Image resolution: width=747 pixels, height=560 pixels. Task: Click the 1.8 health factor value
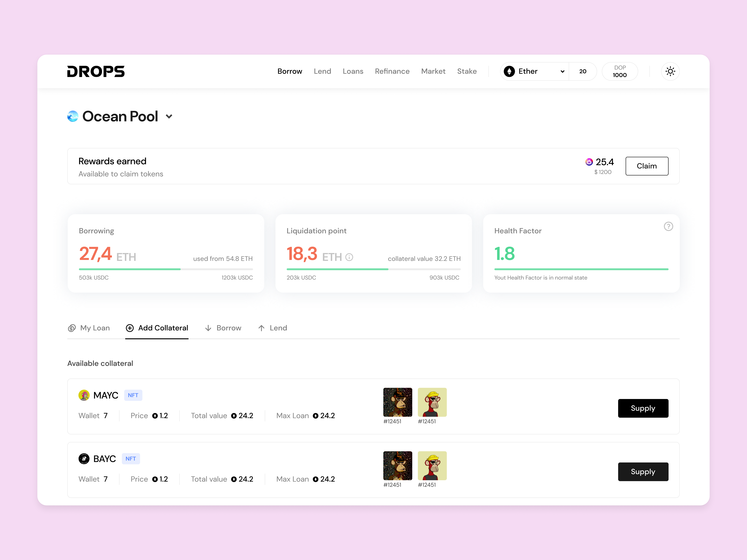click(505, 254)
